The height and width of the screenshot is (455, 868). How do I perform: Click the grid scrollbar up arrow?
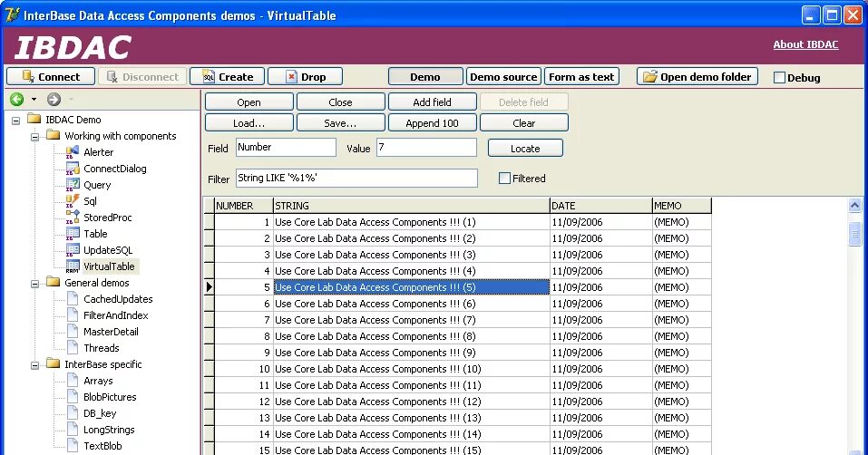(854, 205)
